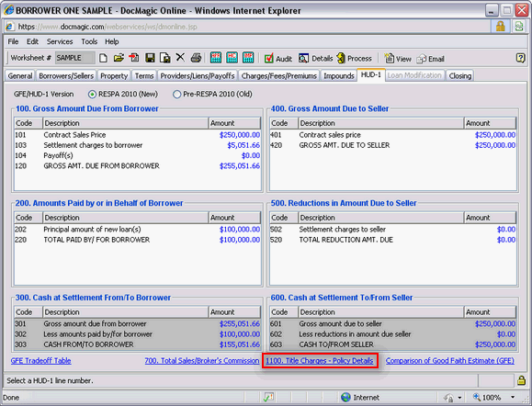
Task: Open a worksheet using the folder icon
Action: (119, 59)
